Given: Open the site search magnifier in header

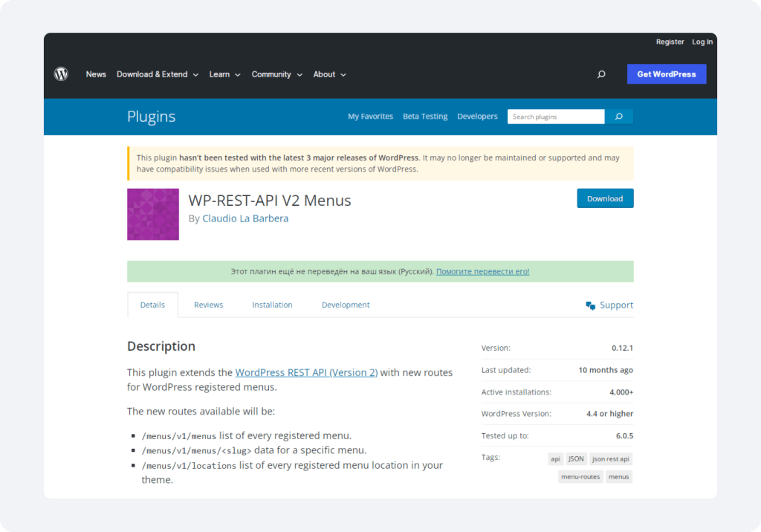Looking at the screenshot, I should point(601,74).
